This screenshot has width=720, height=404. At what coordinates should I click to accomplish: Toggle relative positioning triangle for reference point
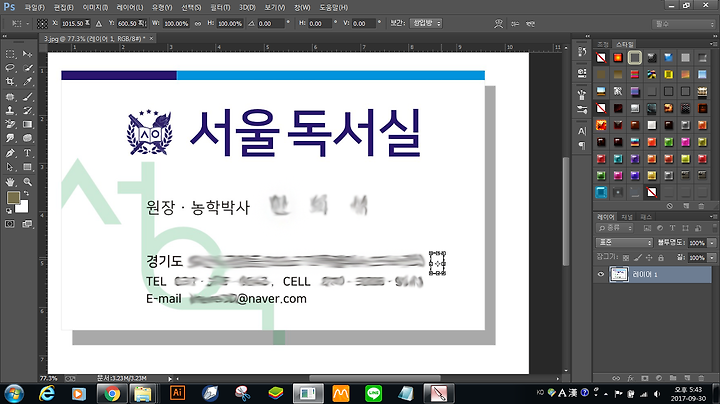click(99, 23)
